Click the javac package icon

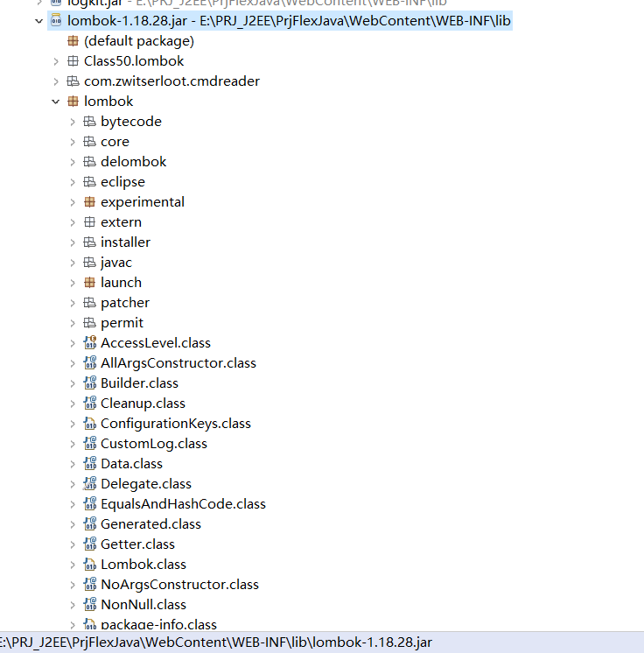coord(89,263)
